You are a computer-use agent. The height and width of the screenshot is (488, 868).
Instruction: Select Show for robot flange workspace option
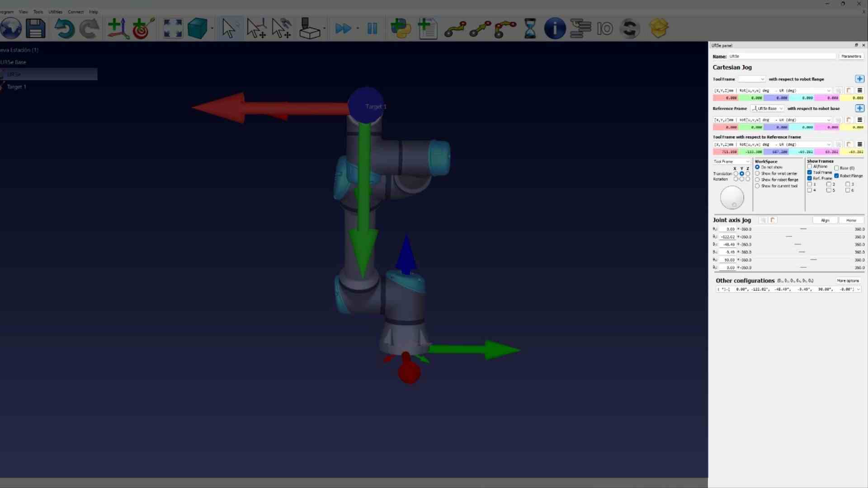coord(757,180)
